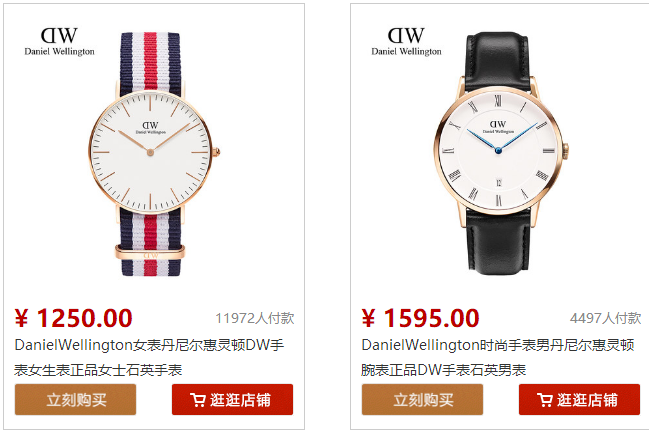Visit the shop of the women's watch via 逛逛店铺
This screenshot has height=433, width=649.
[x=232, y=399]
